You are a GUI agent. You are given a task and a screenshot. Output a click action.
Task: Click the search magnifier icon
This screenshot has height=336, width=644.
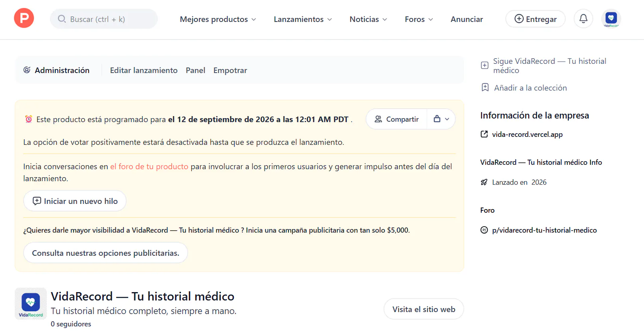coord(62,19)
